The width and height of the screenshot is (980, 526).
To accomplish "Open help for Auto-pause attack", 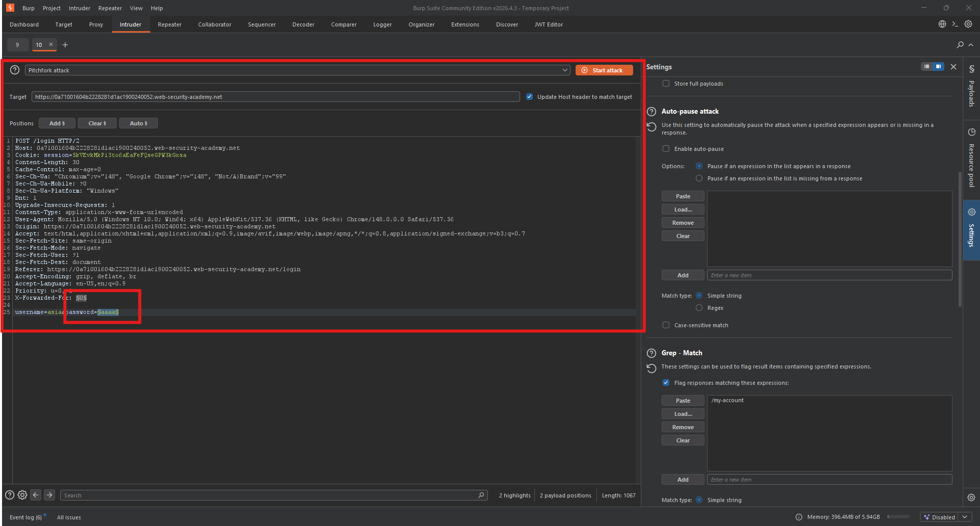I will click(651, 112).
